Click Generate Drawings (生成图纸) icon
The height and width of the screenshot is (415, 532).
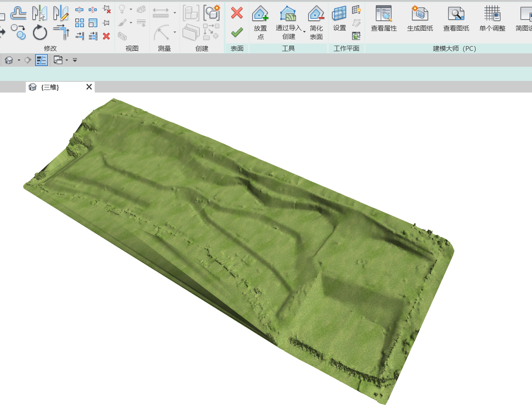(x=420, y=19)
